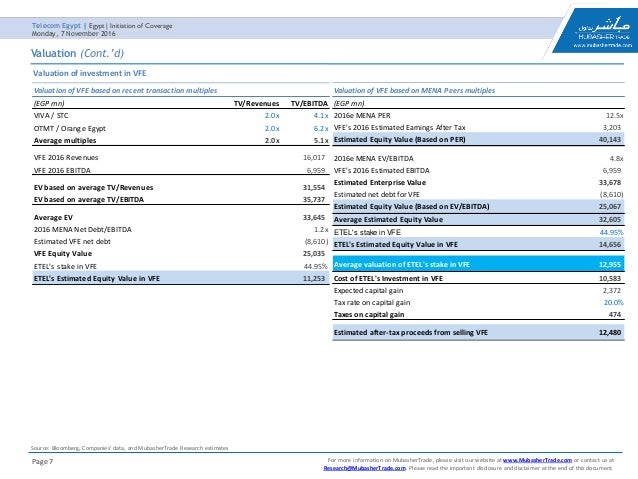
Task: Click the "Page 7" footer label
Action: [x=44, y=463]
